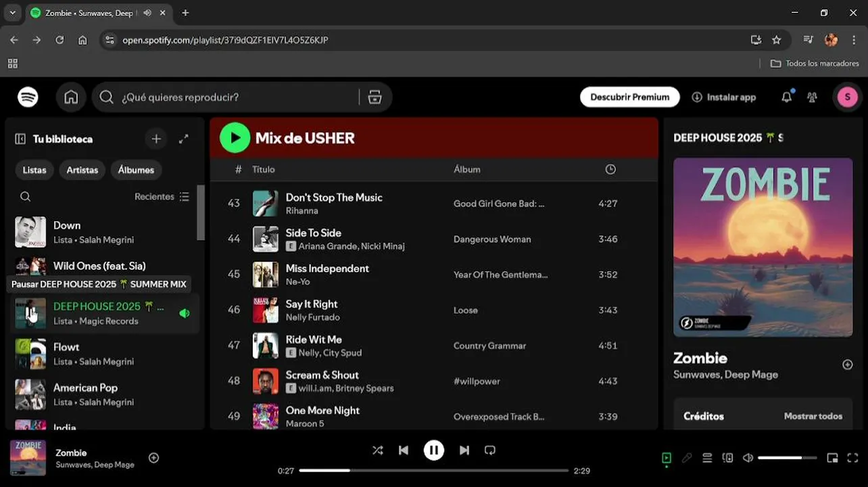Image resolution: width=868 pixels, height=487 pixels.
Task: Mute the volume speaker icon
Action: click(748, 458)
